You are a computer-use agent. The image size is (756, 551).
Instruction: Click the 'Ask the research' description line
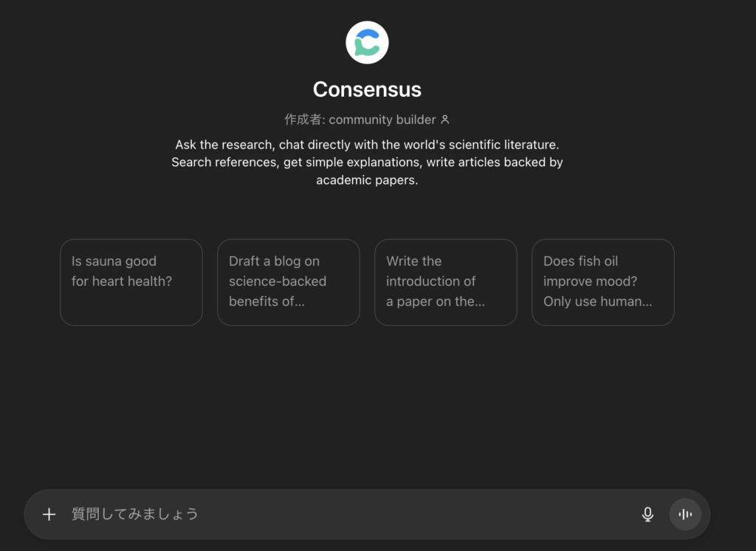click(367, 144)
